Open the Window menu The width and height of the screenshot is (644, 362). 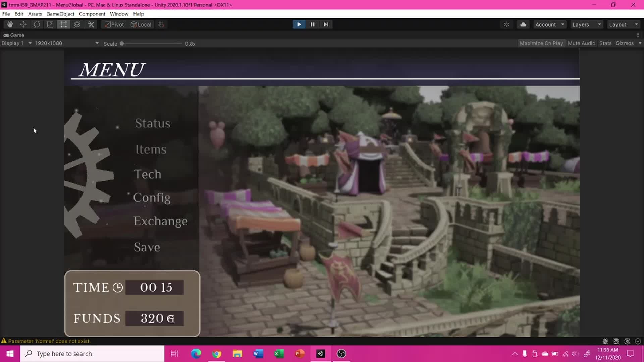coord(119,14)
